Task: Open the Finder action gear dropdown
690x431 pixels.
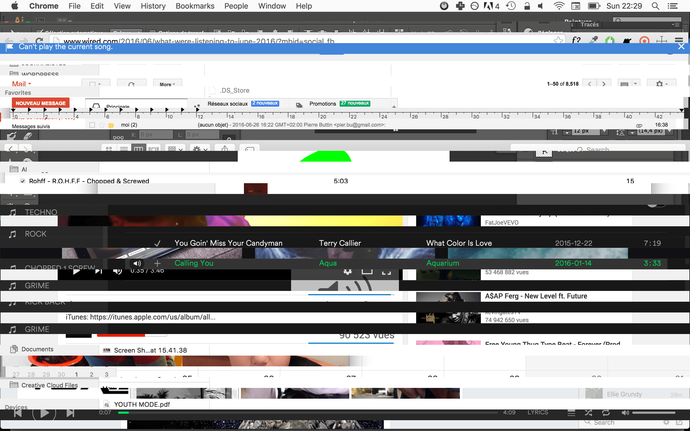Action: click(200, 149)
